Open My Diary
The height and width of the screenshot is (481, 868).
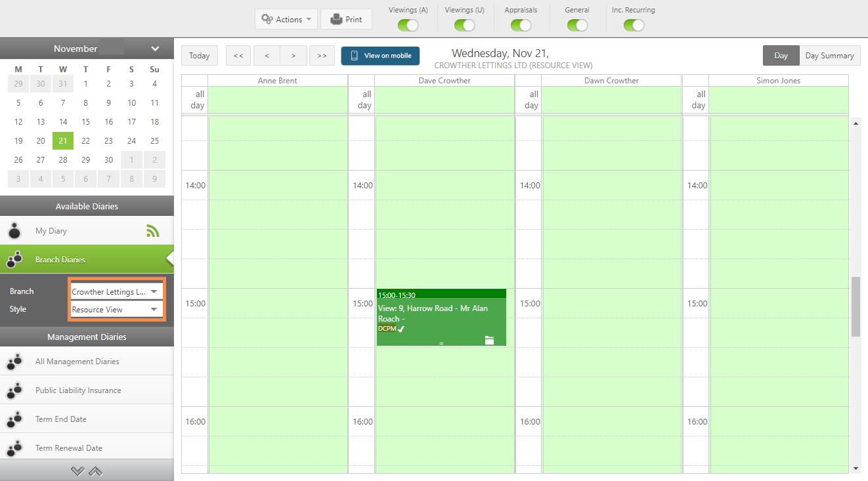(87, 231)
